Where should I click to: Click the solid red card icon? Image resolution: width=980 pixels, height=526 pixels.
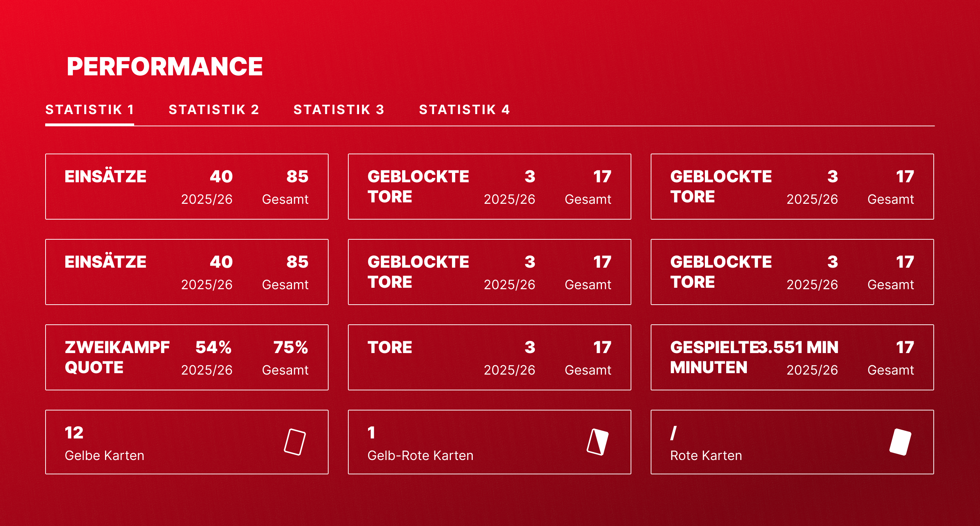tap(900, 442)
